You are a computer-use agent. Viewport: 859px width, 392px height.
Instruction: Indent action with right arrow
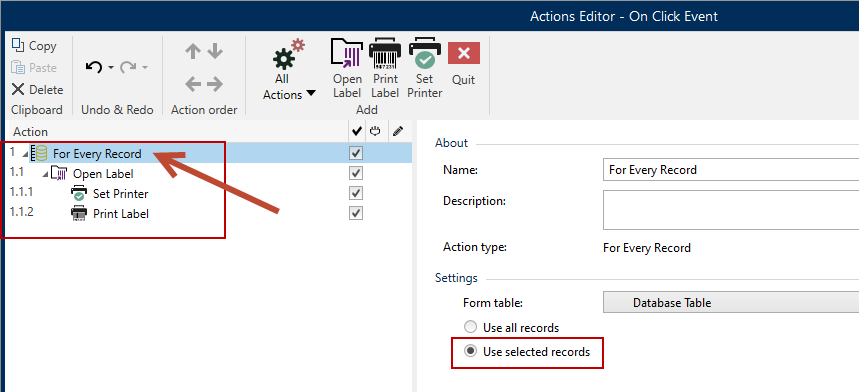pyautogui.click(x=215, y=84)
